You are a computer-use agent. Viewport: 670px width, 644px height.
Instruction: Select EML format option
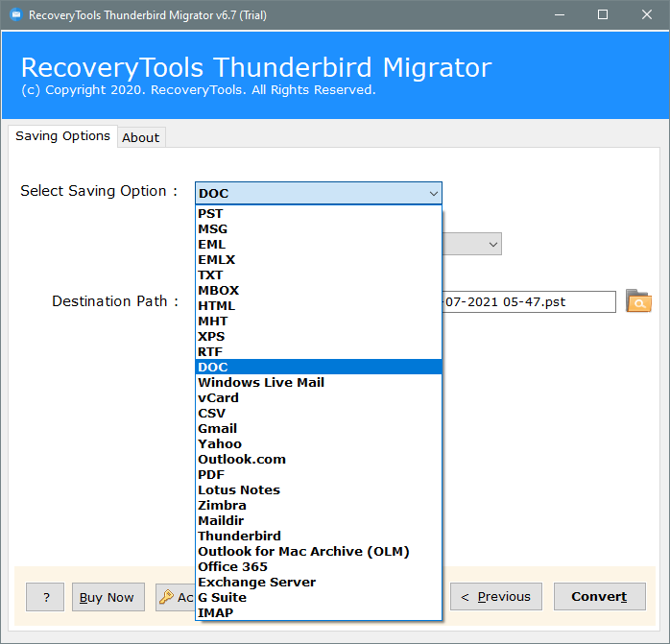tap(319, 245)
